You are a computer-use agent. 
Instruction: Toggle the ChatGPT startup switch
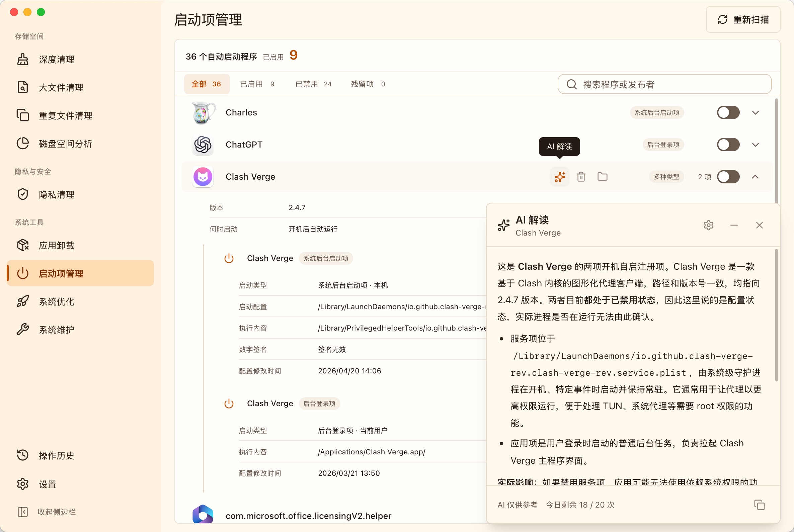[728, 145]
